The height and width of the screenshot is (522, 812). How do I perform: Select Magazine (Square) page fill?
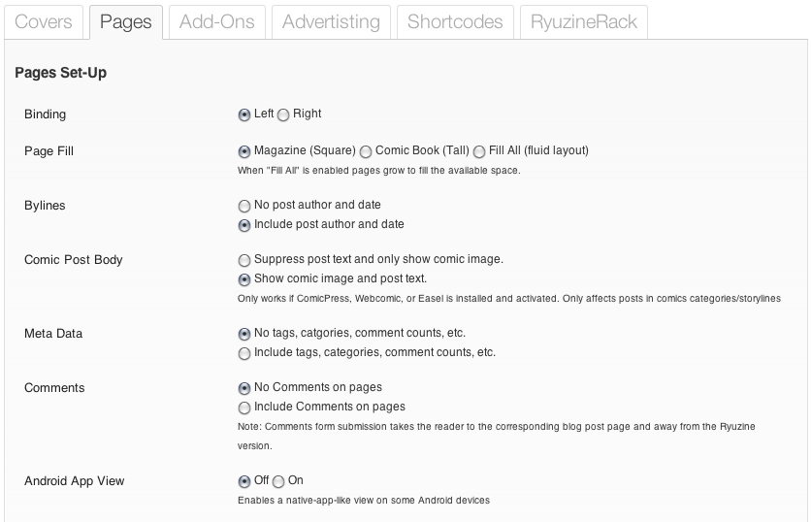click(244, 151)
